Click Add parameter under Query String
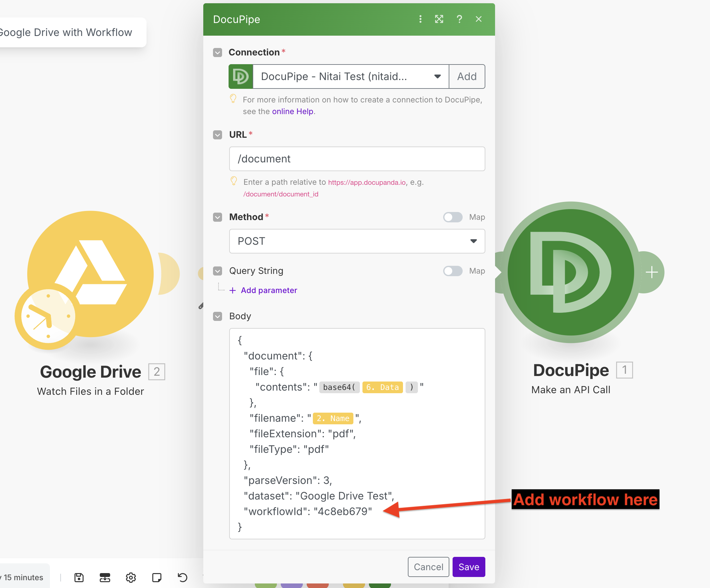Viewport: 710px width, 588px height. 269,290
